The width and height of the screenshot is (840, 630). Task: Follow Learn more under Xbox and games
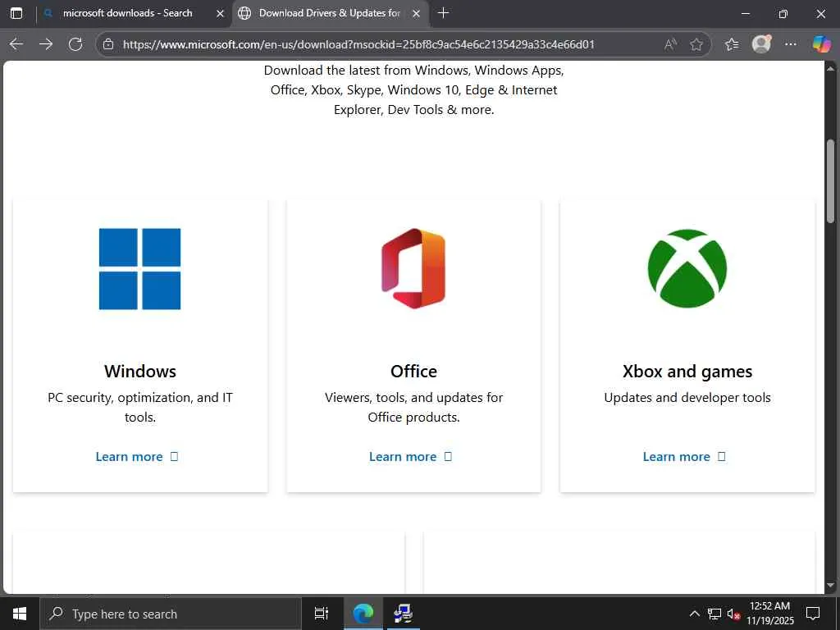point(684,457)
